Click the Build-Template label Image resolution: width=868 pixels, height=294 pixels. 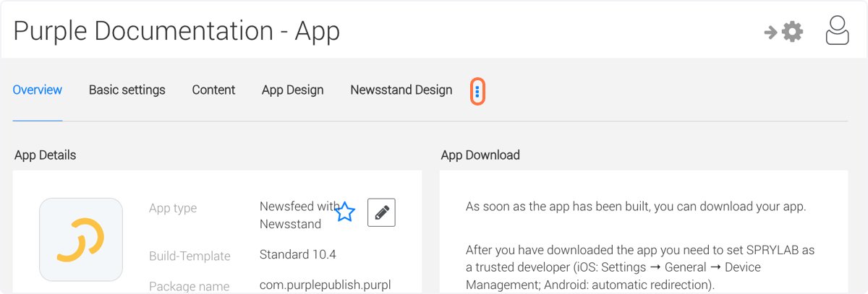190,256
